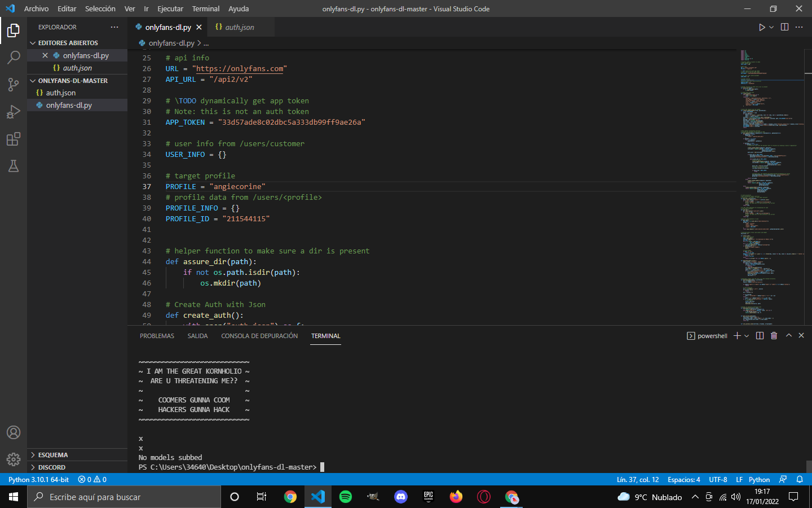812x508 pixels.
Task: Open the Explorer view in activity bar
Action: point(14,30)
